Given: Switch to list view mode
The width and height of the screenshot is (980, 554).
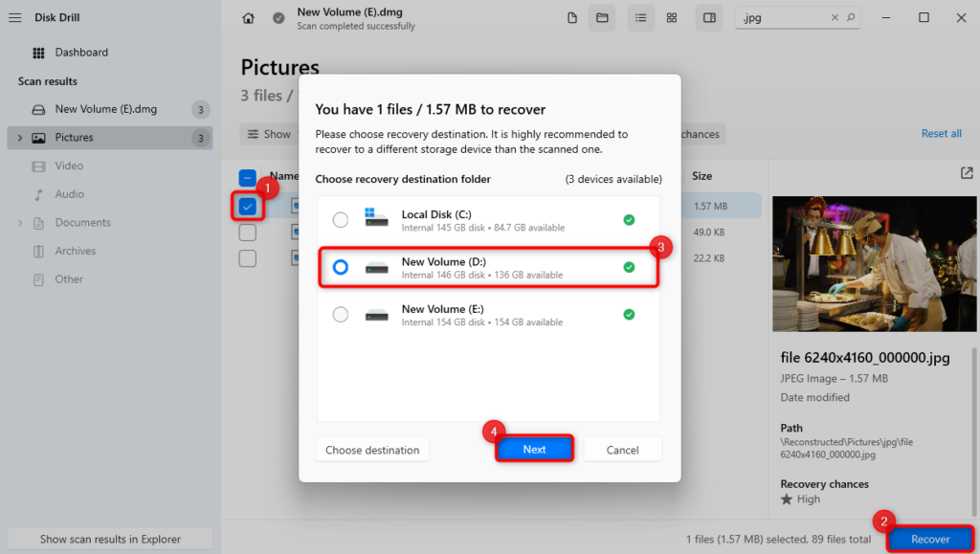Looking at the screenshot, I should (641, 17).
